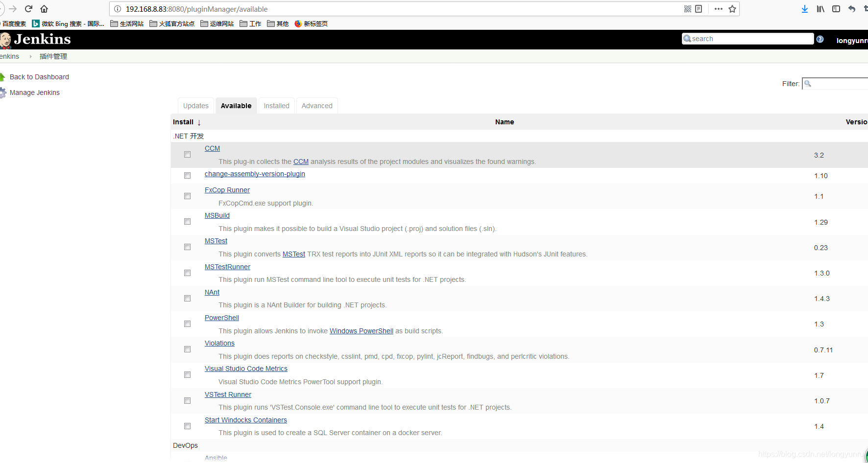Open the CCM plugin title link

(x=212, y=148)
